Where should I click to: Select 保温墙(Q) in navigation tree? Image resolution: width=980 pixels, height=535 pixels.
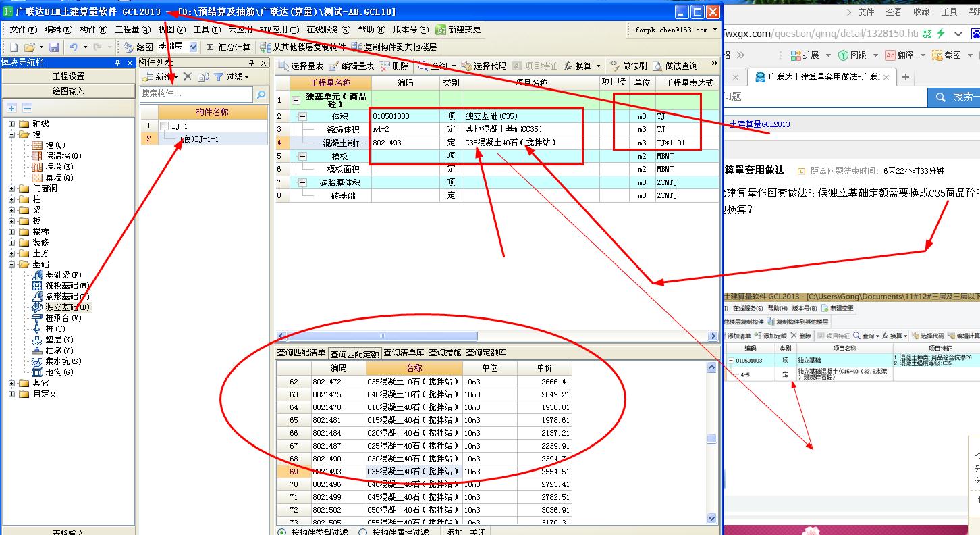tap(57, 156)
